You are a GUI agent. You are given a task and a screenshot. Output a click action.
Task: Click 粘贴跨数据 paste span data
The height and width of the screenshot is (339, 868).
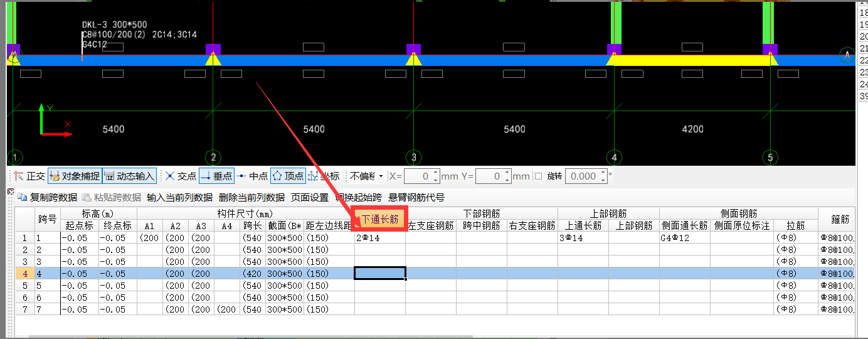tap(111, 197)
